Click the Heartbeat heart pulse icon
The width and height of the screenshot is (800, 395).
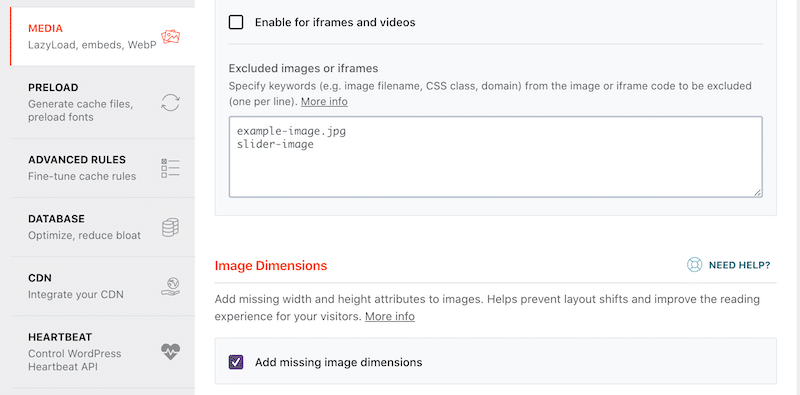pos(170,352)
